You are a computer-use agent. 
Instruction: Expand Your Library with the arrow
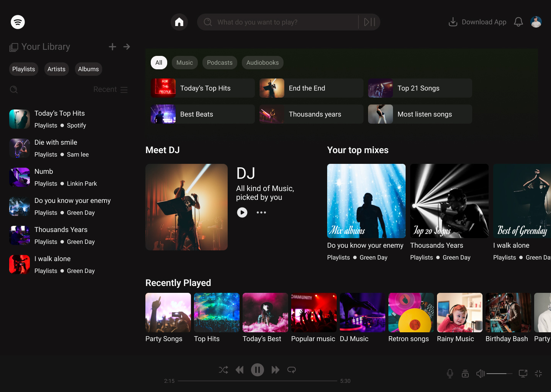pyautogui.click(x=127, y=47)
